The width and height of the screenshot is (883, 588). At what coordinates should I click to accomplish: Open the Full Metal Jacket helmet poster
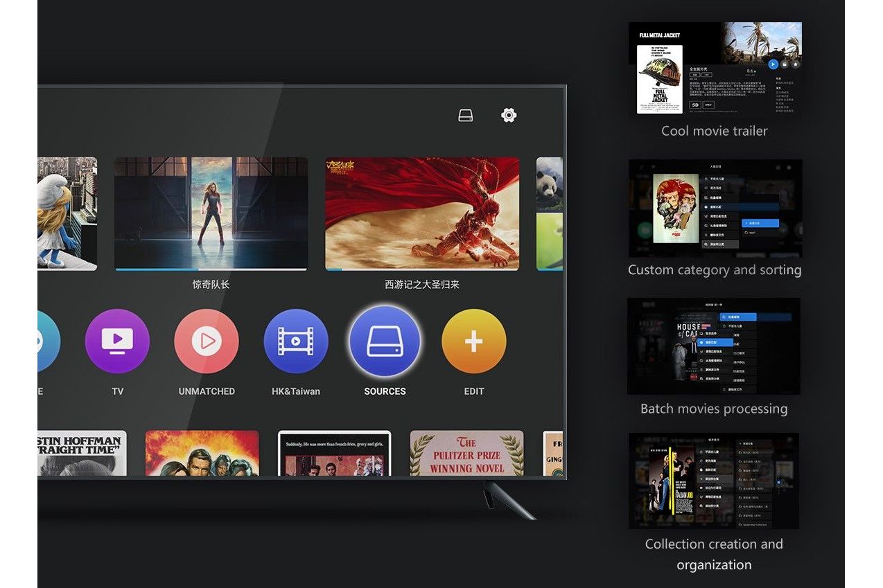659,80
